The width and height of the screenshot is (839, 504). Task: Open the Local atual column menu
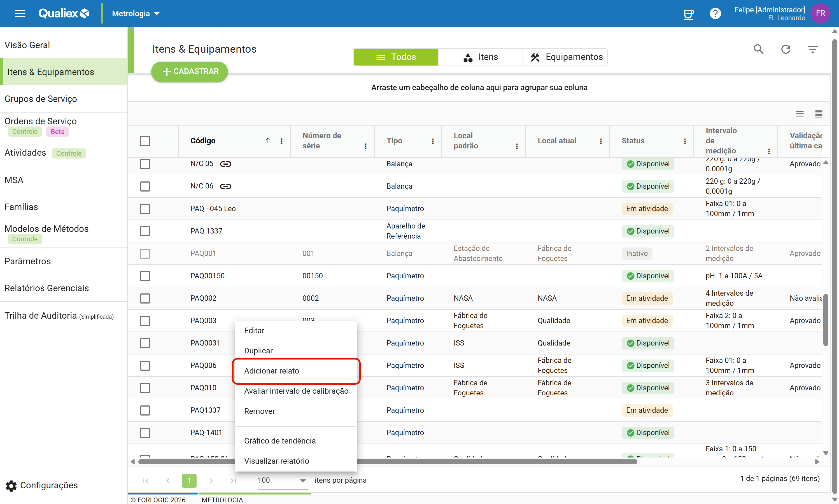coord(601,141)
